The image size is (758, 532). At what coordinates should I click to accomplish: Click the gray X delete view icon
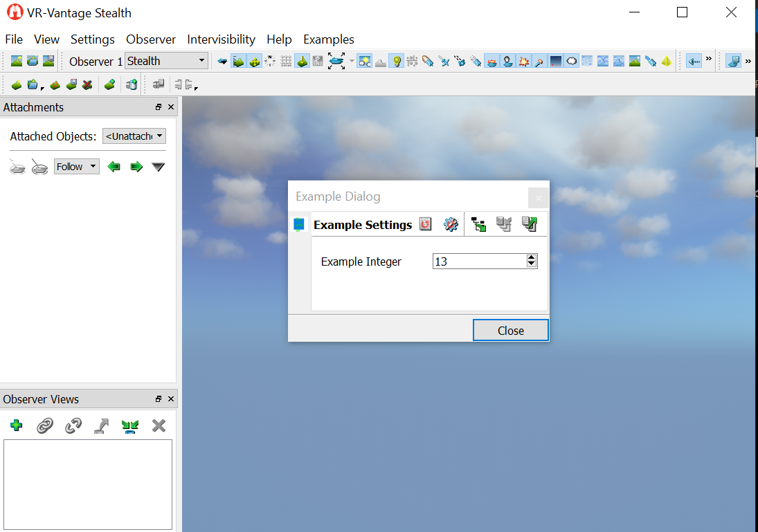[159, 425]
